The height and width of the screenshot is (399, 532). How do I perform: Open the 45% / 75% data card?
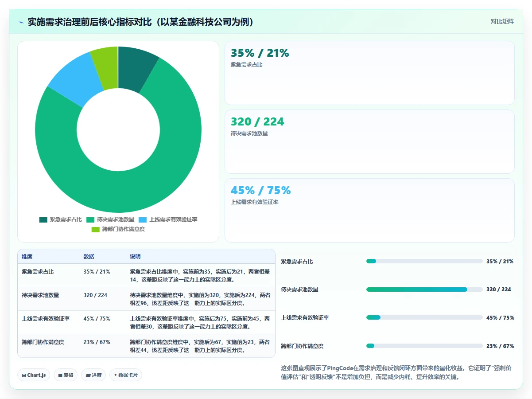click(369, 210)
